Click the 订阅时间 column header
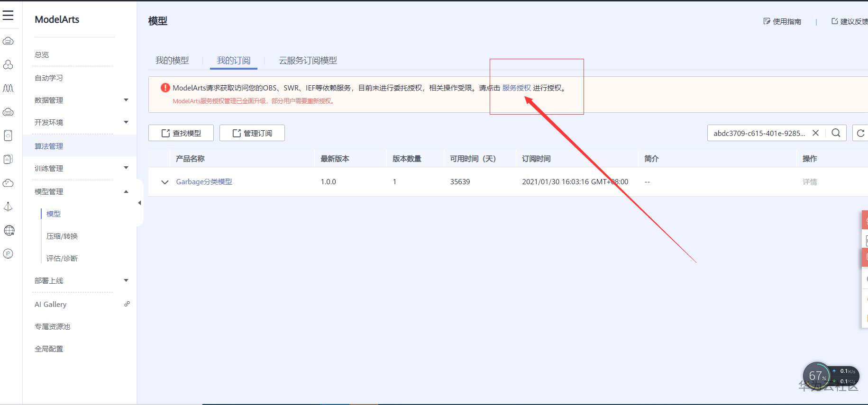This screenshot has width=868, height=405. [536, 159]
